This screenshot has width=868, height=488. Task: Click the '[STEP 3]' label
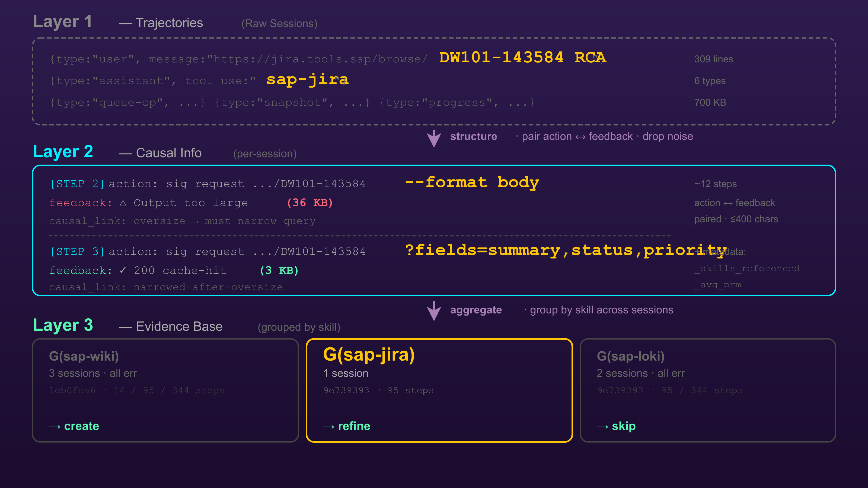[77, 252]
